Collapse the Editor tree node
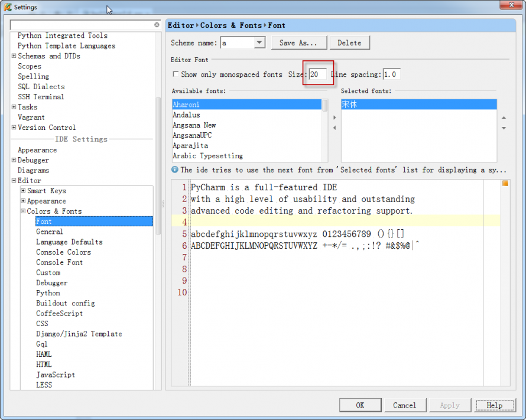 click(x=14, y=180)
